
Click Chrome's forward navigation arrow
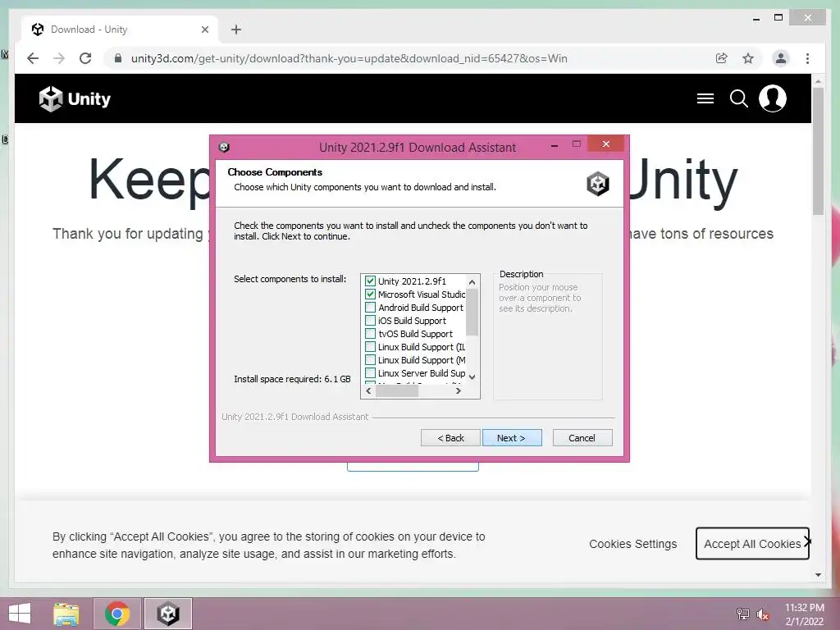point(59,58)
